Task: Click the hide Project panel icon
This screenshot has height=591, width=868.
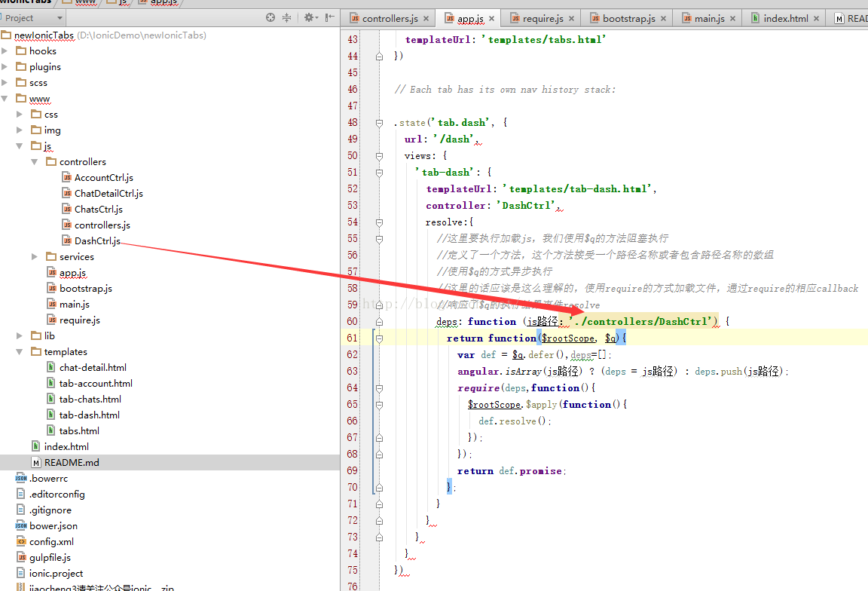Action: 330,18
